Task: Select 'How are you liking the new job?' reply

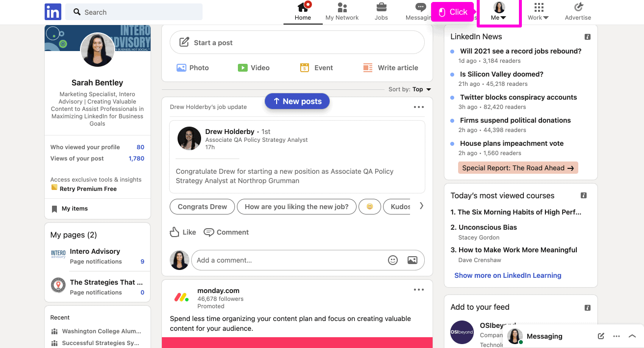Action: click(x=297, y=207)
